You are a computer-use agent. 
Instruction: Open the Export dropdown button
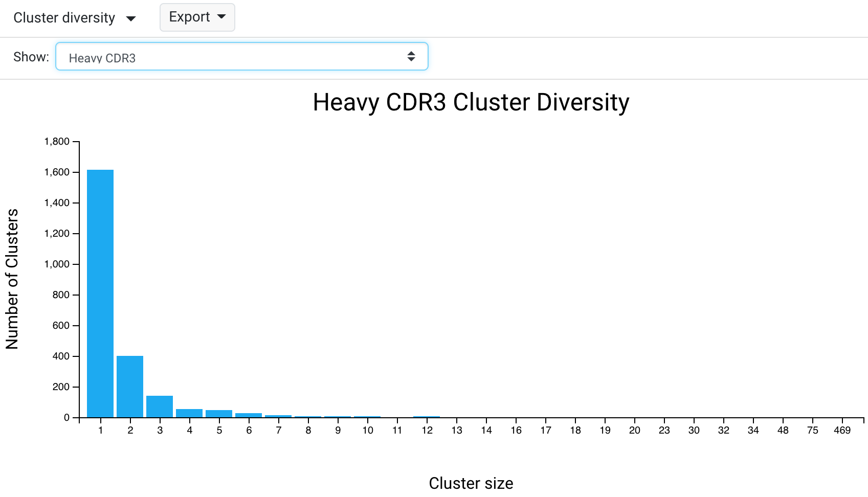coord(197,17)
